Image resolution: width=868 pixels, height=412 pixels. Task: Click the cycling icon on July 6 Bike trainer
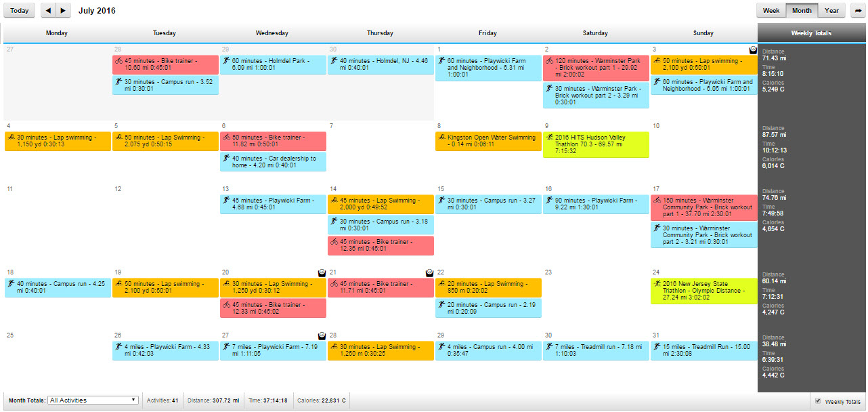tap(227, 137)
